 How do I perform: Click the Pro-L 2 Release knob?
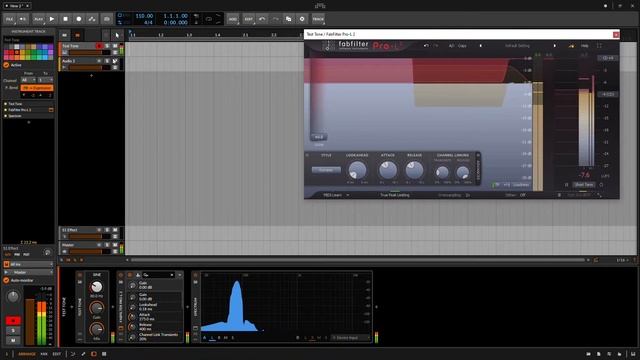click(x=414, y=170)
